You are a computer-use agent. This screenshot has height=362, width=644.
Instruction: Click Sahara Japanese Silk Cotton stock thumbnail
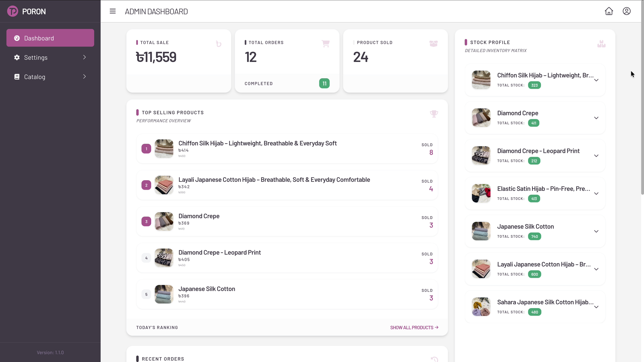point(481,307)
